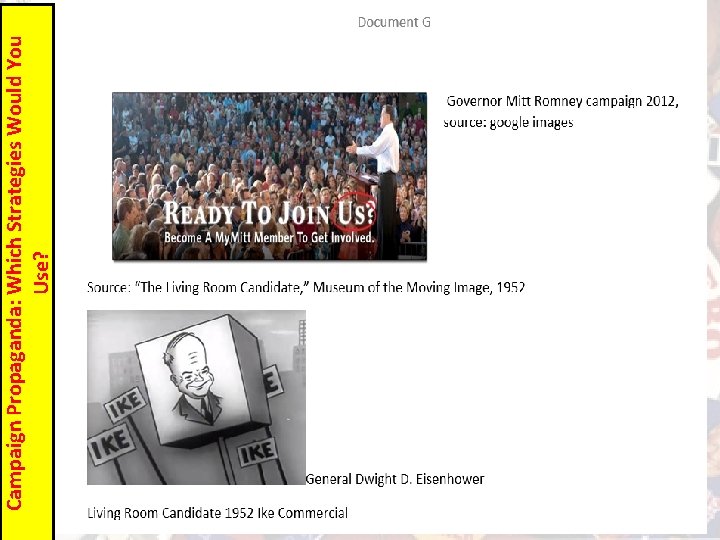Click the red-circled "Us?" word

pos(356,213)
